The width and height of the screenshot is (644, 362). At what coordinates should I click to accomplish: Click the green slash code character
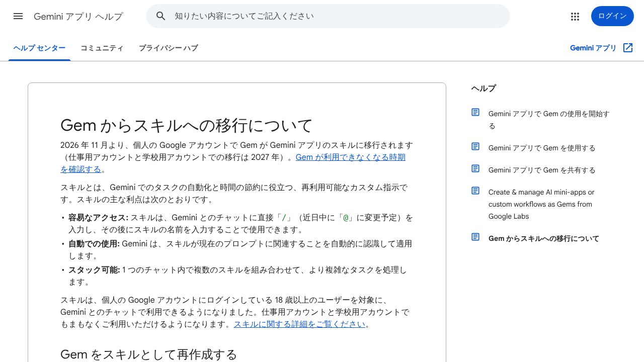[x=284, y=218]
